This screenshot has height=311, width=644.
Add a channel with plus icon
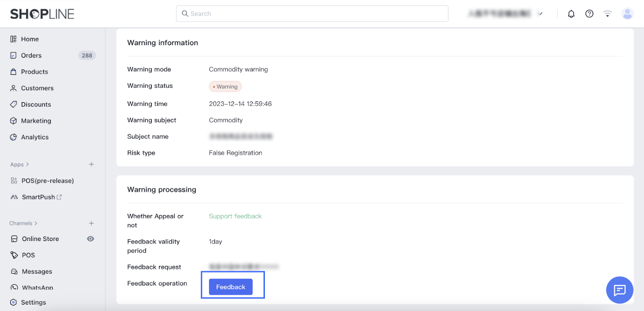(91, 223)
